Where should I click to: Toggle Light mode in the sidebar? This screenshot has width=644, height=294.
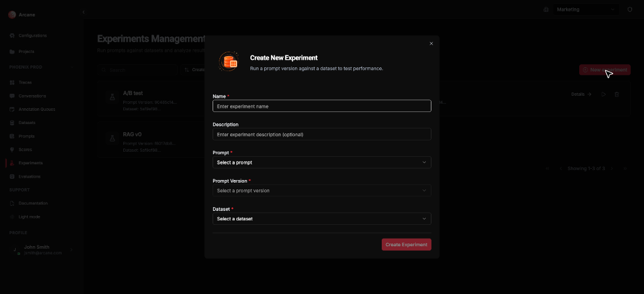pos(29,217)
